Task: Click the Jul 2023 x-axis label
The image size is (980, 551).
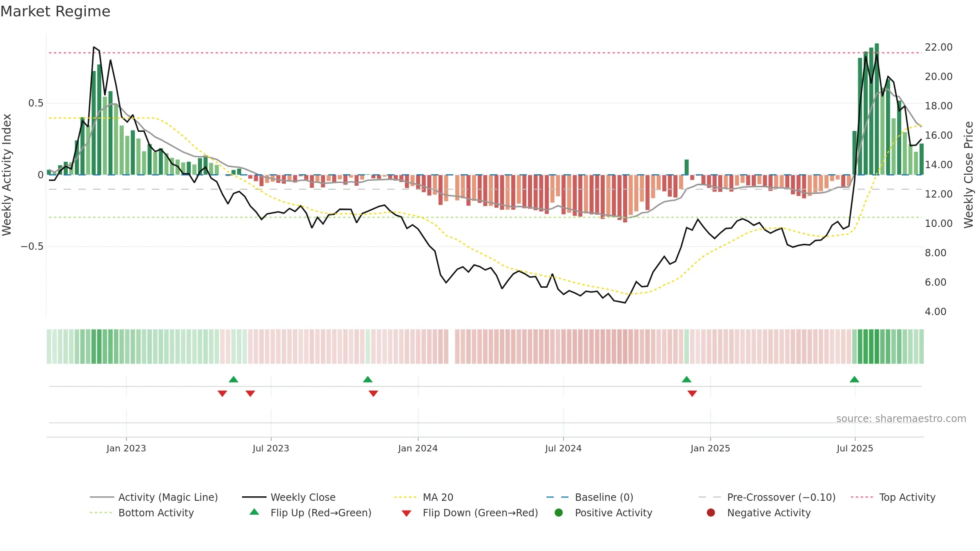Action: coord(271,448)
